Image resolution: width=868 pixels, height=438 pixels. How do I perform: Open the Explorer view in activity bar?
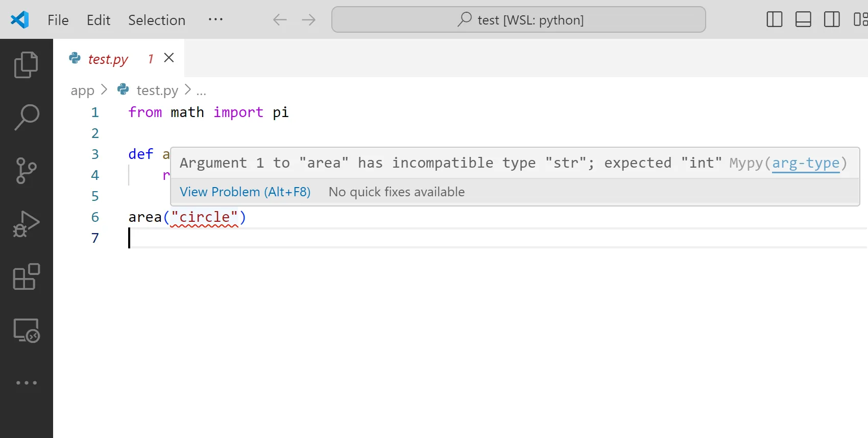tap(26, 64)
